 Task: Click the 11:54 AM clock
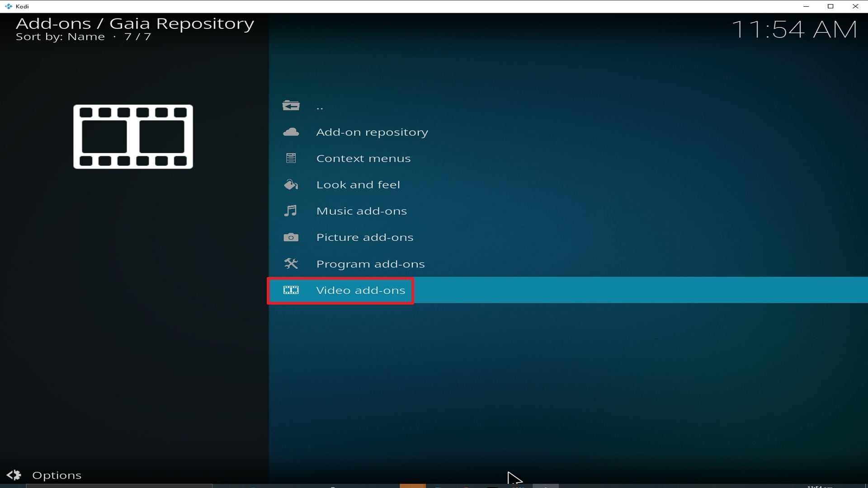coord(794,30)
